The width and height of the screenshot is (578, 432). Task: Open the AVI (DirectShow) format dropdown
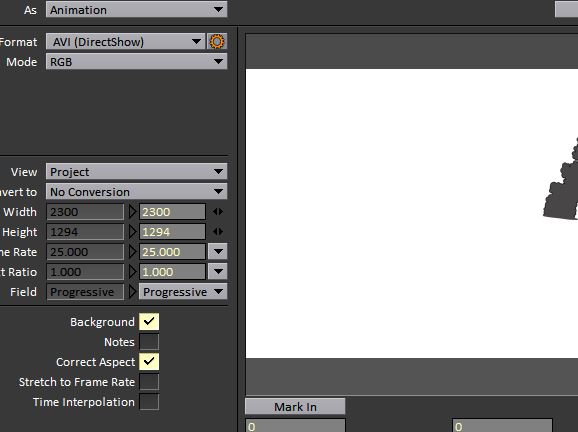pyautogui.click(x=125, y=42)
